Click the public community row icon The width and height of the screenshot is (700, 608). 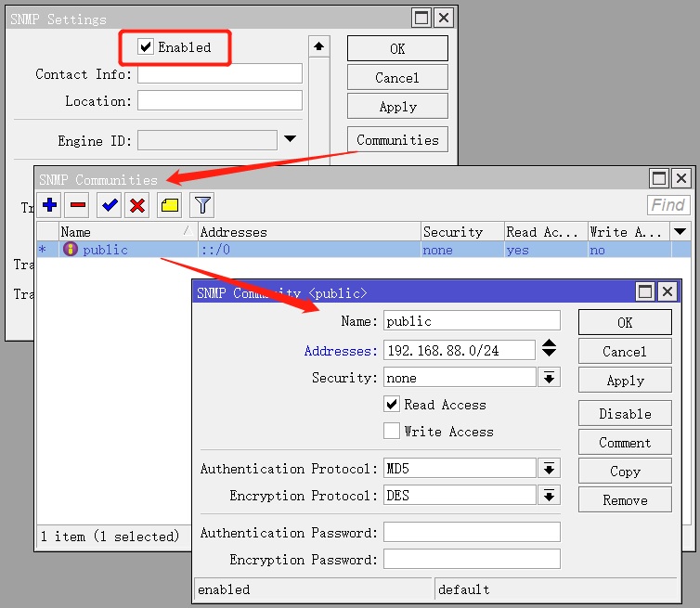tap(70, 250)
